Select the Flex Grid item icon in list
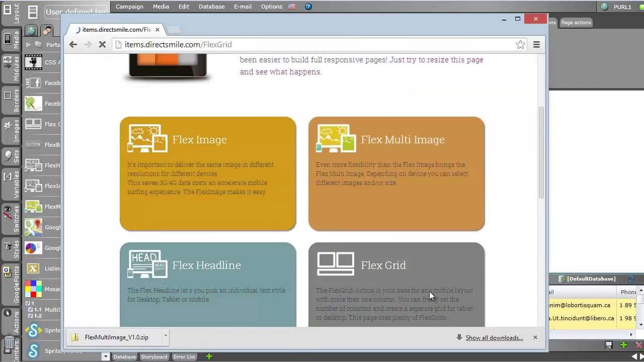The height and width of the screenshot is (362, 644). pos(33,124)
